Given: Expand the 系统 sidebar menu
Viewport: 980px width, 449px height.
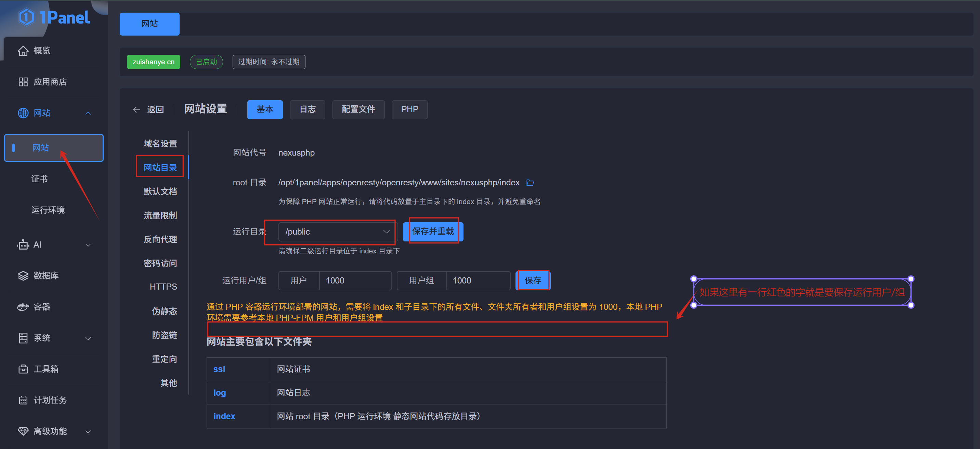Looking at the screenshot, I should pyautogui.click(x=88, y=338).
